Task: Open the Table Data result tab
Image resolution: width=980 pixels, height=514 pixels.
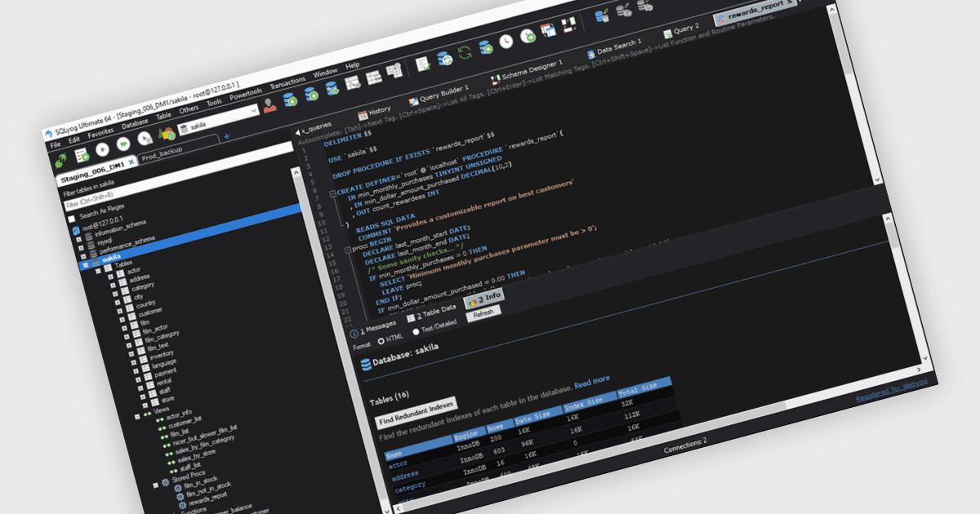Action: 431,313
